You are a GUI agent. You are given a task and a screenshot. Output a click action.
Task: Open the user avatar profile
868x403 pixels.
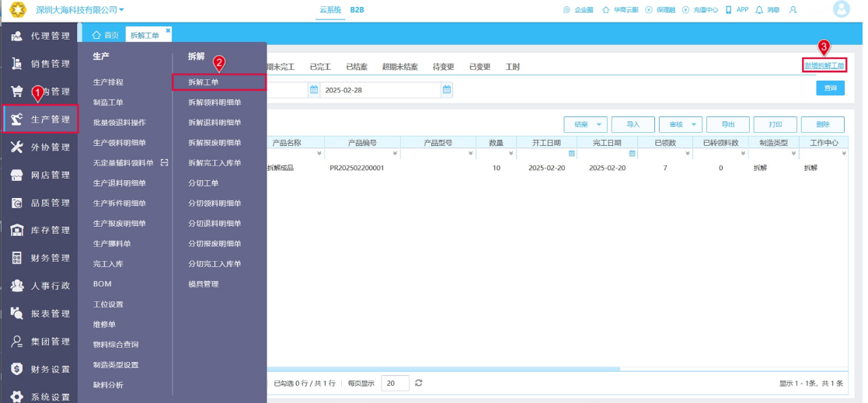click(841, 9)
